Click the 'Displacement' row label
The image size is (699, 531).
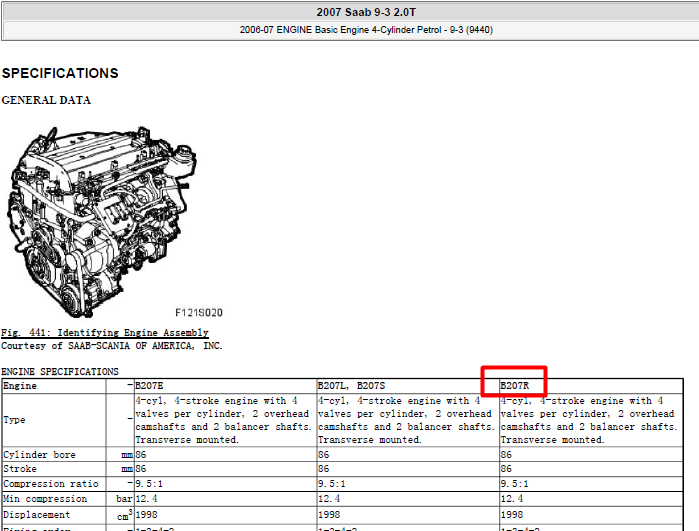[x=37, y=515]
